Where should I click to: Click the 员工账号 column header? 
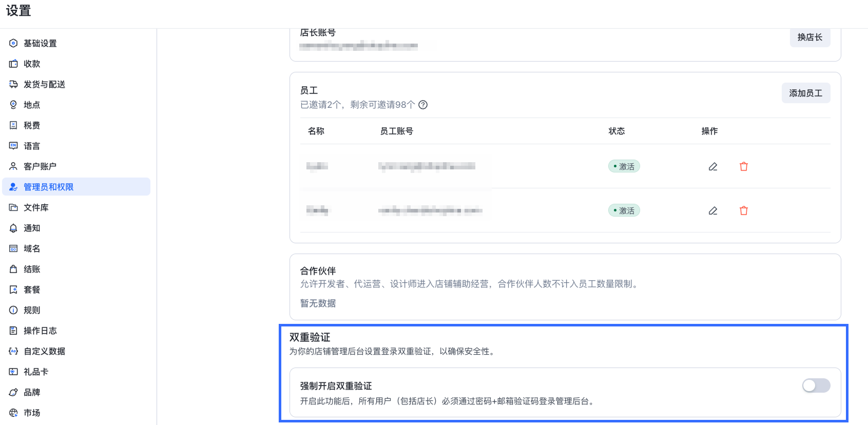click(397, 131)
